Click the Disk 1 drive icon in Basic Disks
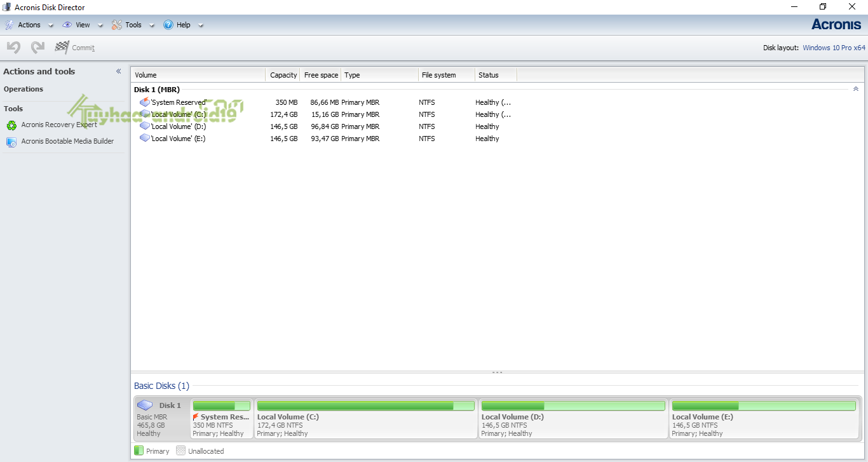The width and height of the screenshot is (868, 462). click(x=145, y=405)
